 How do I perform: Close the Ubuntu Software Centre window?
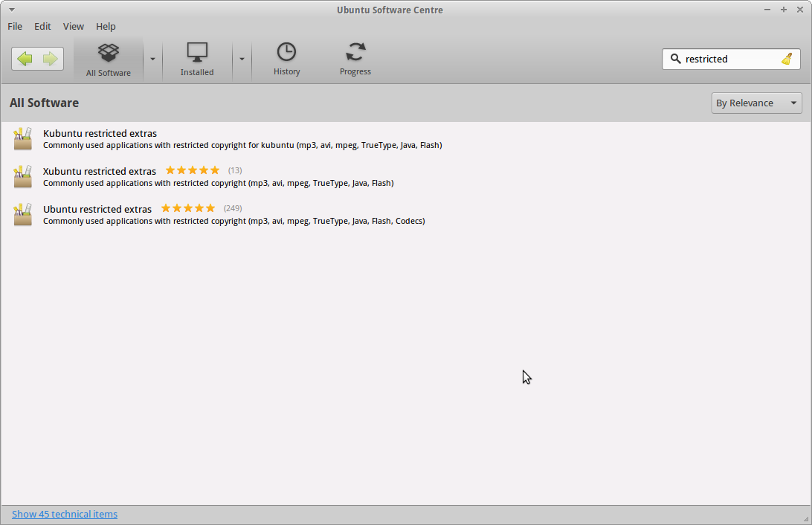point(800,10)
